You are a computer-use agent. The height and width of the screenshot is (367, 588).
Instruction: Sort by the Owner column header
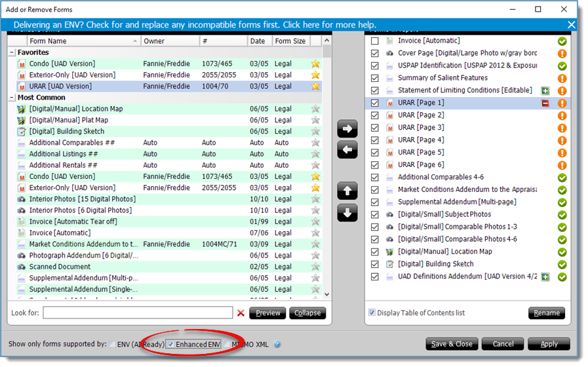pyautogui.click(x=170, y=41)
